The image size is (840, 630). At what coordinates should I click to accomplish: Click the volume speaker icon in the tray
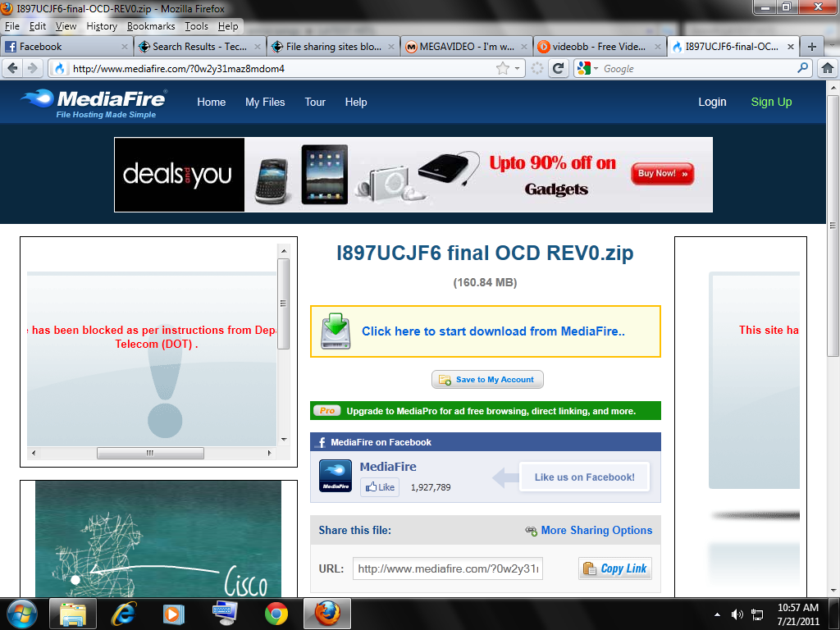tap(737, 614)
